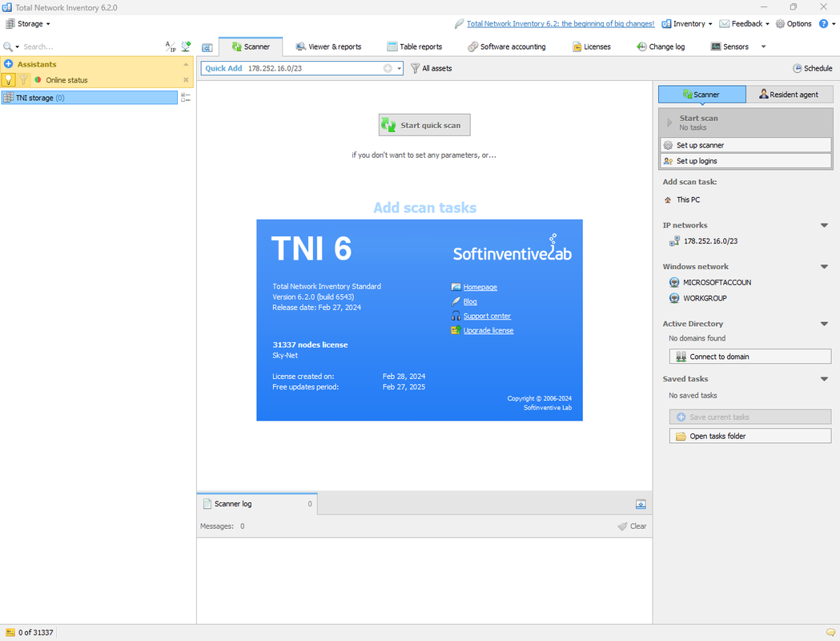Toggle the filter assistant funnel icon
This screenshot has width=840, height=641.
[23, 80]
